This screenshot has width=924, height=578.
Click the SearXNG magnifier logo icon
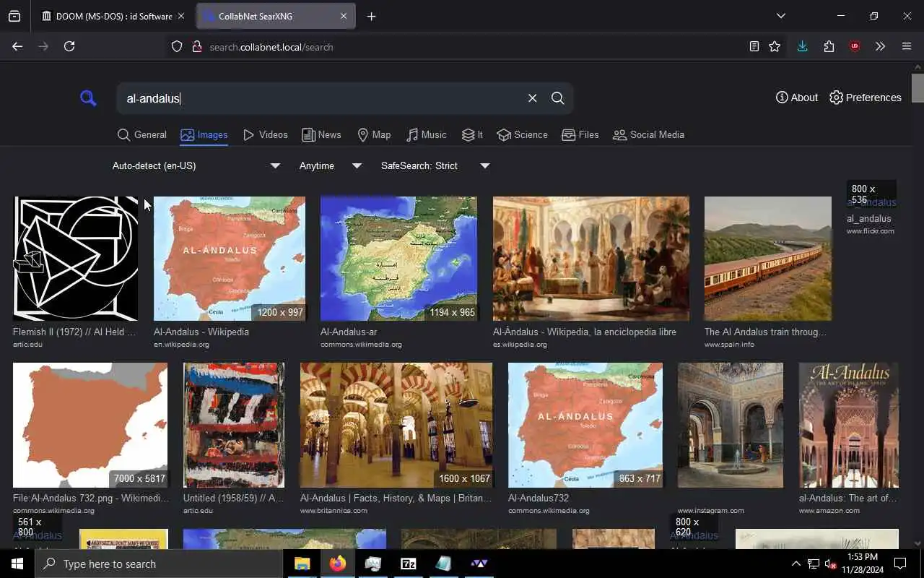coord(88,98)
